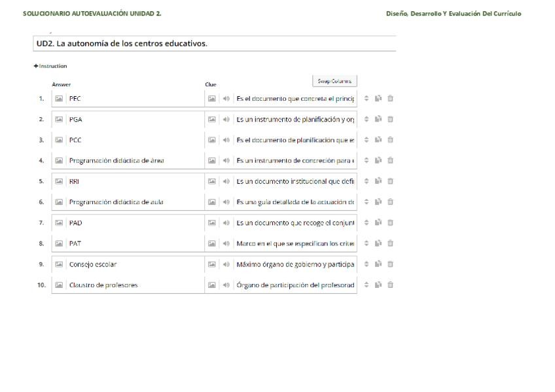
Task: Edit the clue text for Consejo escolar
Action: coord(295,264)
